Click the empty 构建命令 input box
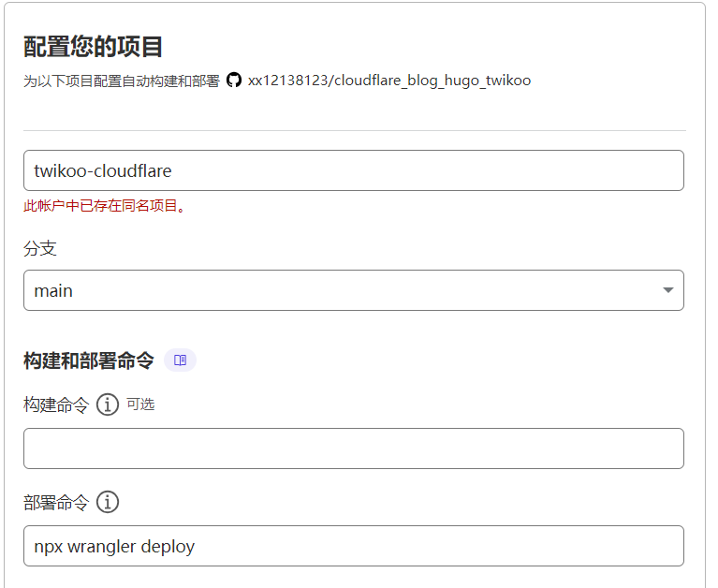The width and height of the screenshot is (718, 588). coord(353,448)
